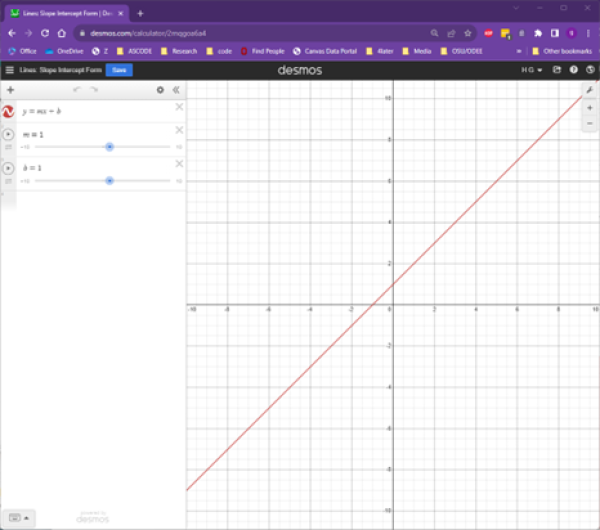The height and width of the screenshot is (530, 600).
Task: Open the OneDrive bookmark
Action: pyautogui.click(x=64, y=51)
